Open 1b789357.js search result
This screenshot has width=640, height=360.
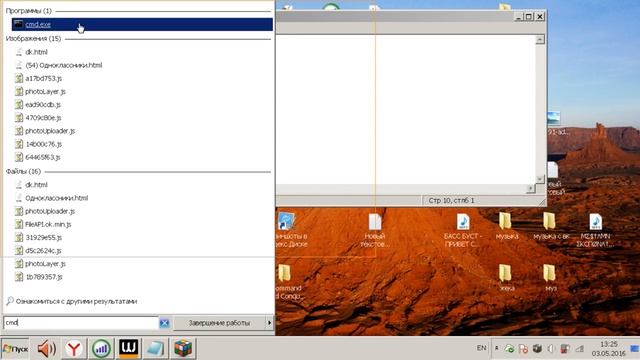[x=43, y=277]
